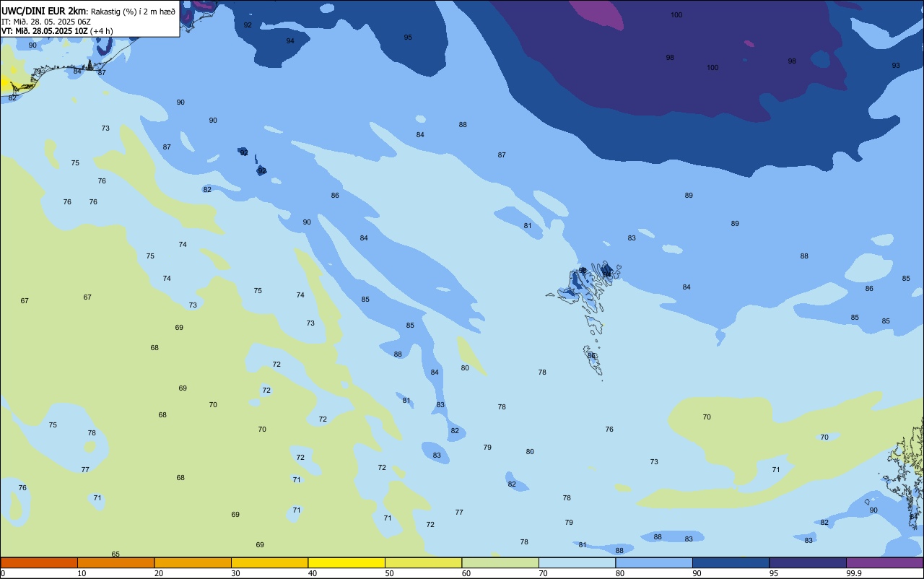The width and height of the screenshot is (924, 579).
Task: Click the model title UWC/DINI EUR 2km
Action: (44, 10)
